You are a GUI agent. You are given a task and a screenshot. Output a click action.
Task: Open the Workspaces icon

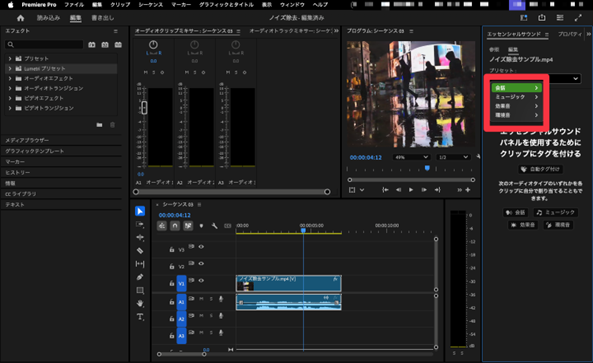pos(560,18)
